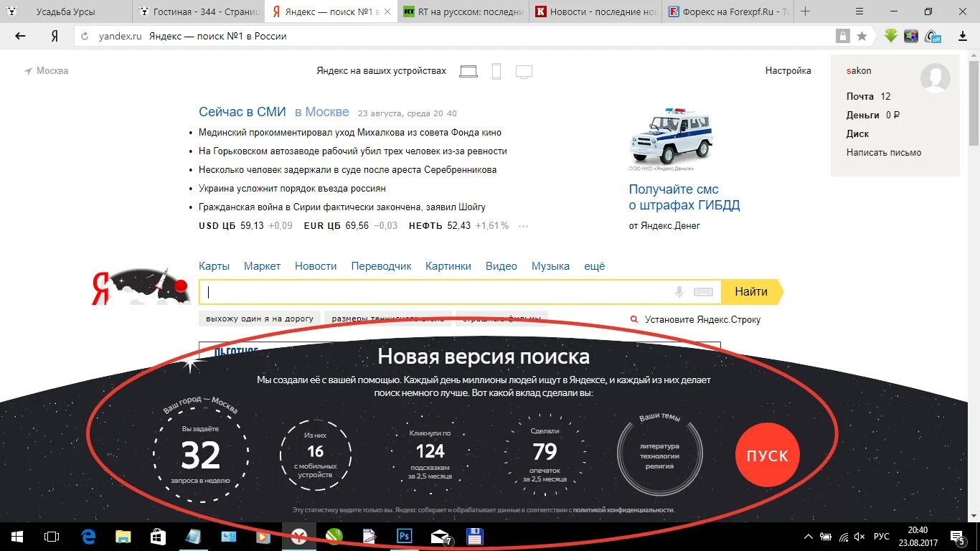The image size is (980, 551).
Task: Reload the page with the refresh icon
Action: pos(85,36)
